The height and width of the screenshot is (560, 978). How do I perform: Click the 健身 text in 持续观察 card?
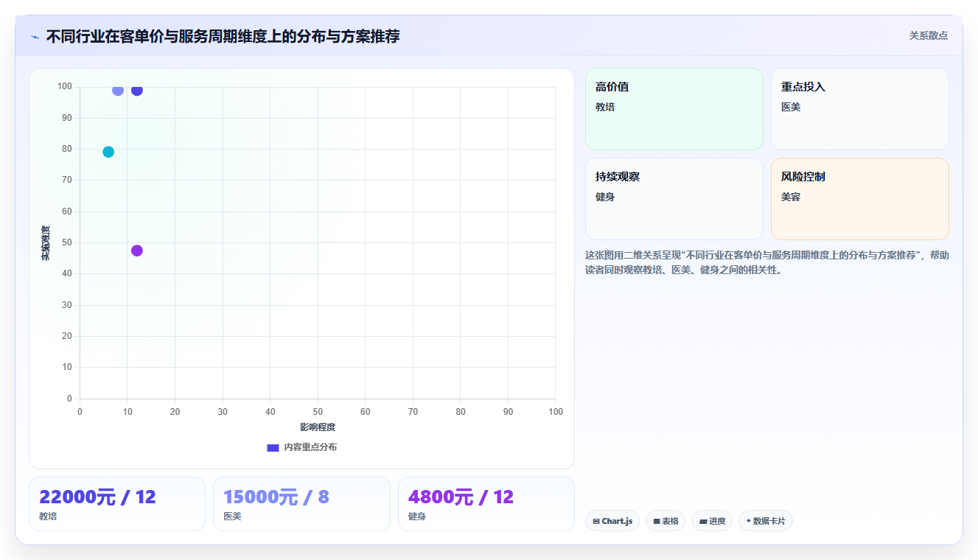tap(605, 197)
